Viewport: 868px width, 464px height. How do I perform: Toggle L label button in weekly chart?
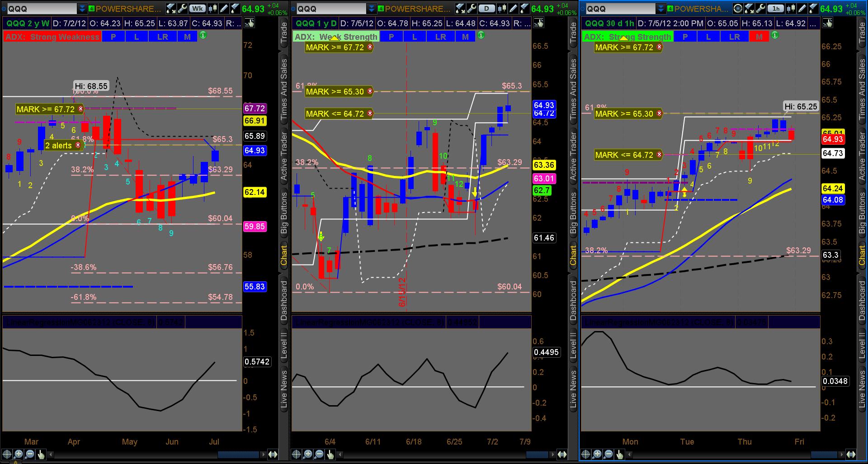(x=137, y=37)
